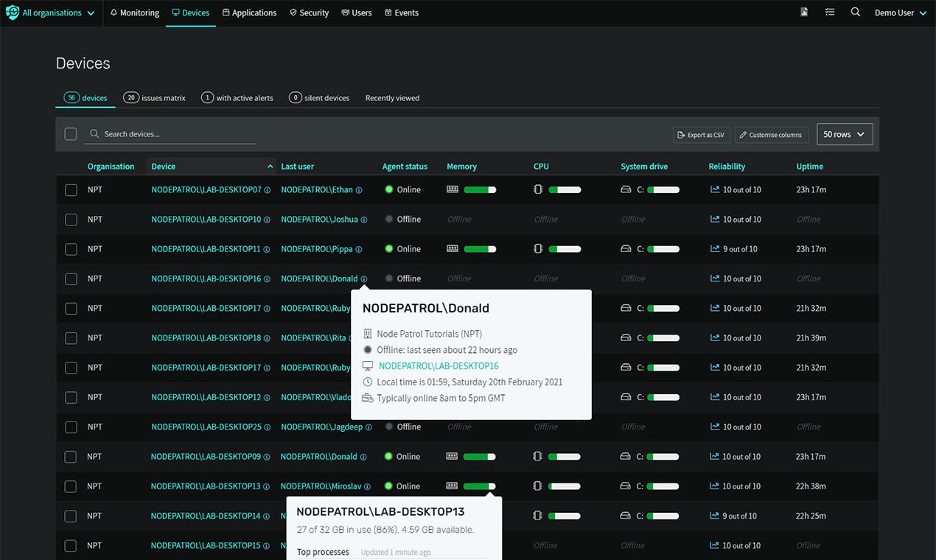
Task: Click the Node Patrol shield logo
Action: point(12,12)
